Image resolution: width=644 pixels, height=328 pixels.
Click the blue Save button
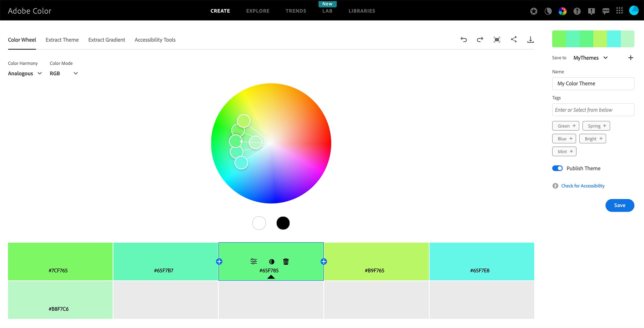620,205
